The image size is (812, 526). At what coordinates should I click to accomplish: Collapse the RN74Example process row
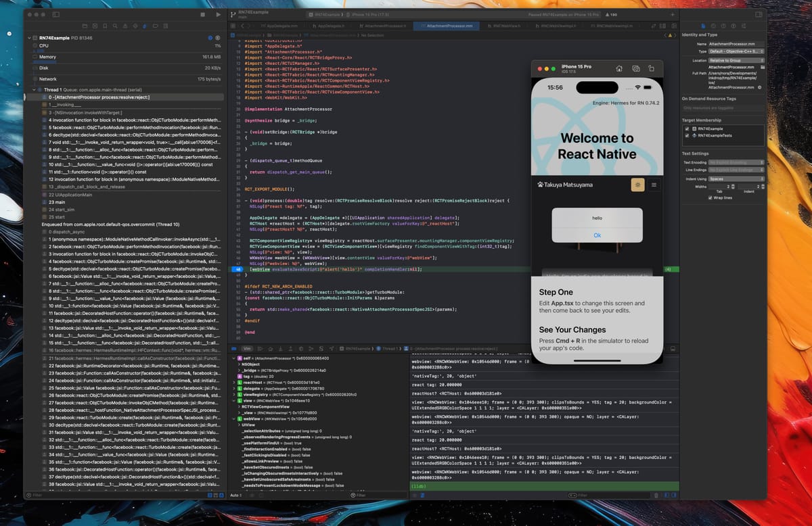point(29,38)
